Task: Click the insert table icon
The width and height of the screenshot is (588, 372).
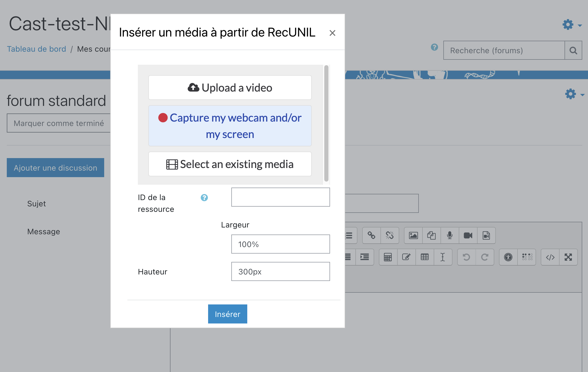Action: coord(425,257)
